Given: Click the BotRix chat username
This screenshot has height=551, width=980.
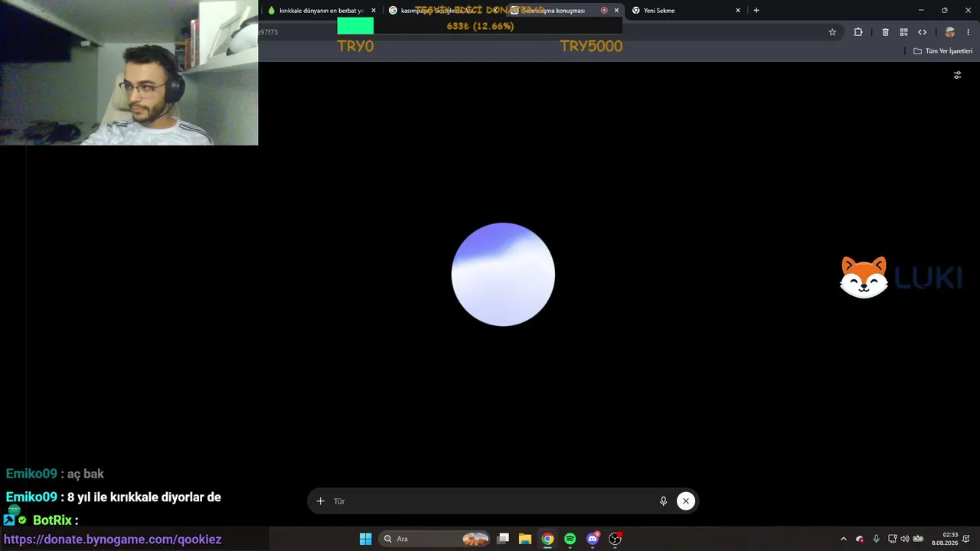Looking at the screenshot, I should (x=52, y=520).
